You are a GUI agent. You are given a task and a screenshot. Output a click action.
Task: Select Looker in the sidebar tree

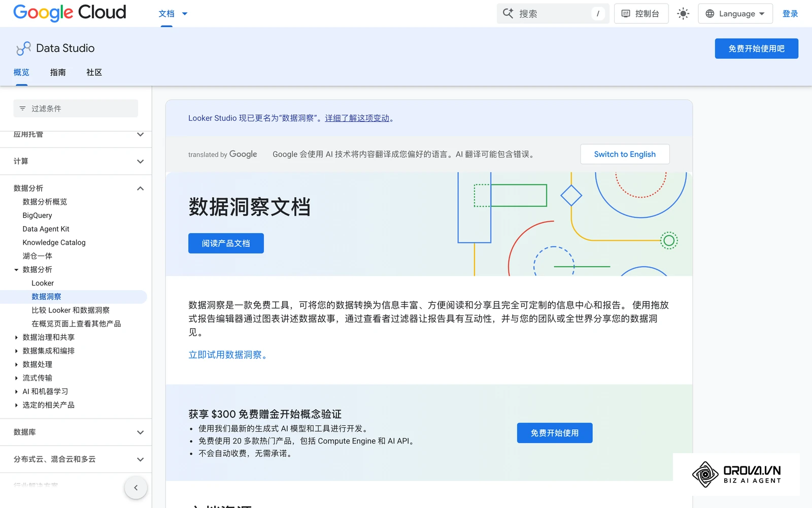pyautogui.click(x=43, y=283)
